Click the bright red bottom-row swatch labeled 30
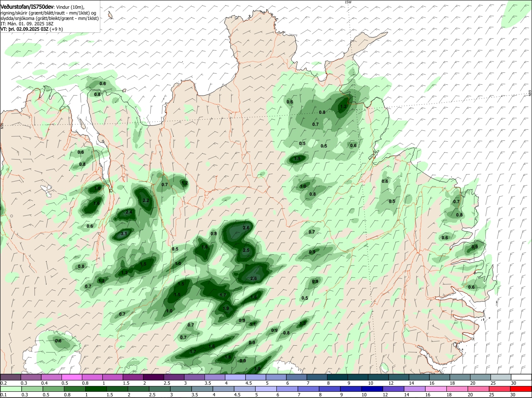This screenshot has width=532, height=398. click(521, 389)
